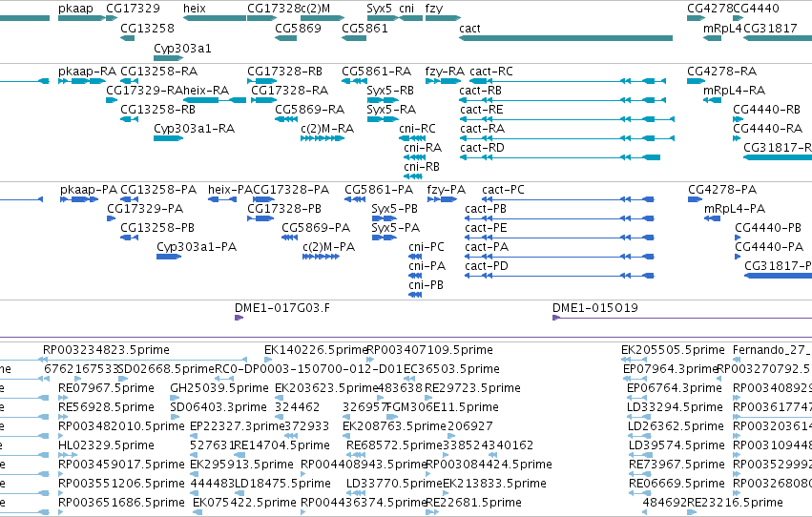Click EST RE29723.5prime
812x517 pixels.
[472, 388]
